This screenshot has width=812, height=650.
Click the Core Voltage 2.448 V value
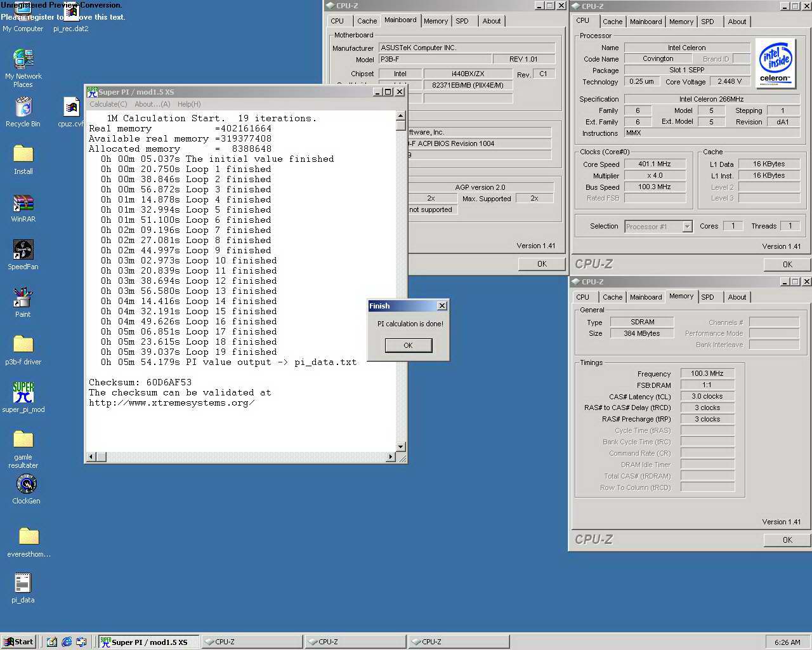pos(730,81)
